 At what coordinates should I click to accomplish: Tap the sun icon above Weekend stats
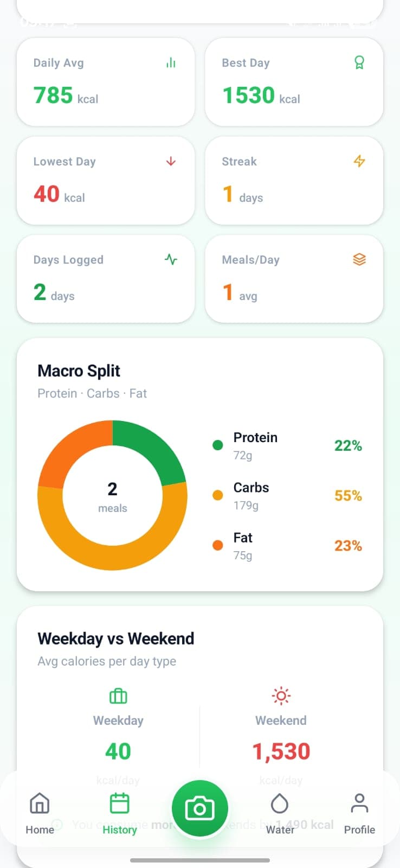pos(281,695)
